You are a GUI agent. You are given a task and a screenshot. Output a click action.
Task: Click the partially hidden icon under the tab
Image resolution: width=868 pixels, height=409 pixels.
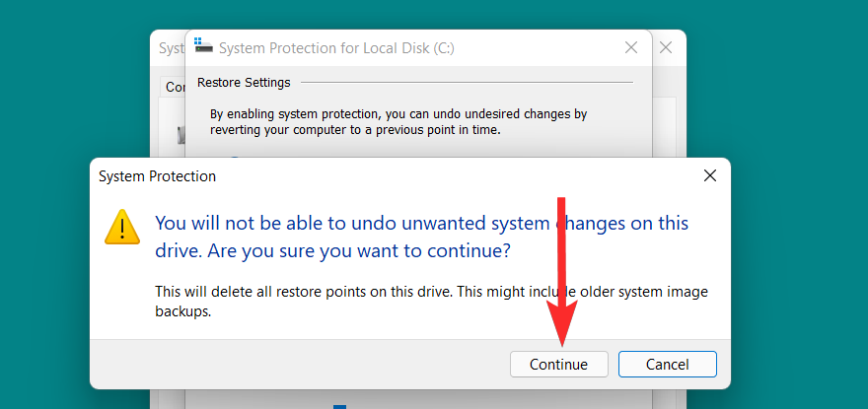tap(181, 135)
